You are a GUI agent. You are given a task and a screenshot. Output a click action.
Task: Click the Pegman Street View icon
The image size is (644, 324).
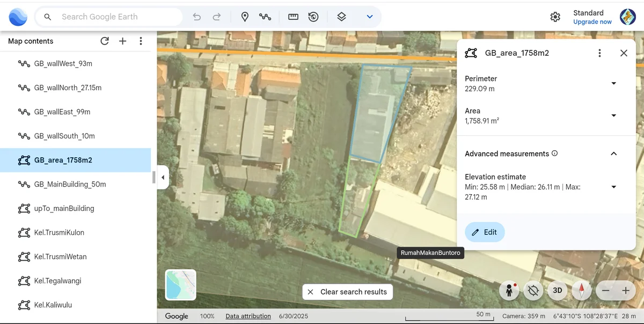[508, 291]
